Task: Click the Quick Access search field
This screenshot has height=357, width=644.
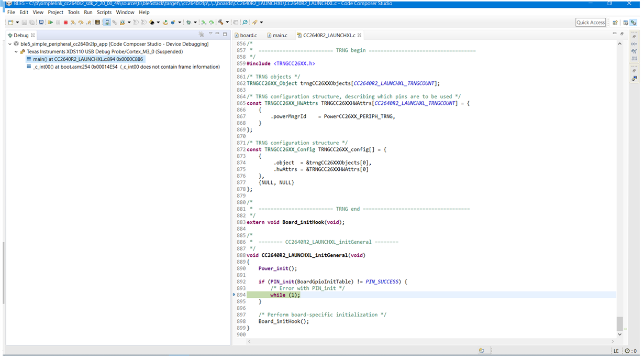Action: click(x=590, y=23)
